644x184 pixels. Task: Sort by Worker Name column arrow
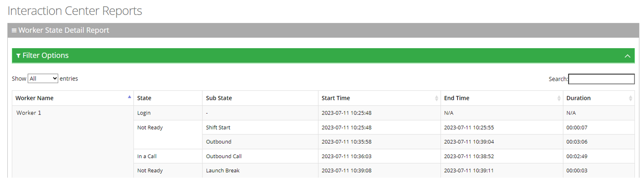tap(130, 97)
